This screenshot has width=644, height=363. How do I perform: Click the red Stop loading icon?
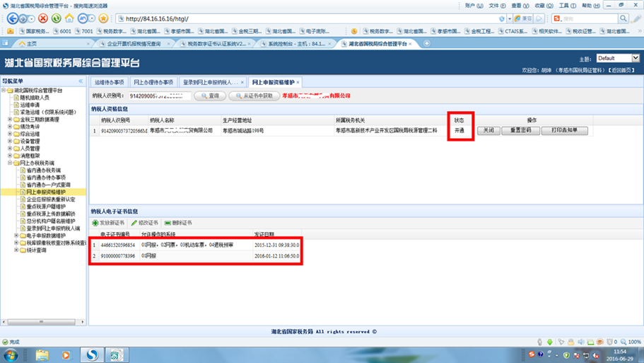coord(43,18)
